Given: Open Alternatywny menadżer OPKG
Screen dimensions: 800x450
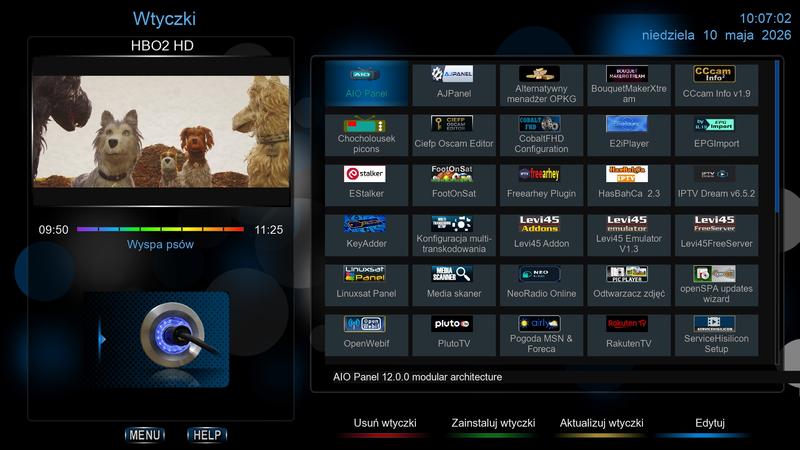Looking at the screenshot, I should 541,85.
